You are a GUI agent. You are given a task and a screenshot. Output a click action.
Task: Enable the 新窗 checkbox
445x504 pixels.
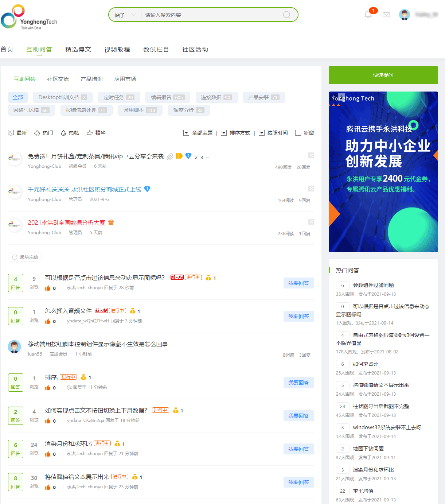tap(298, 133)
